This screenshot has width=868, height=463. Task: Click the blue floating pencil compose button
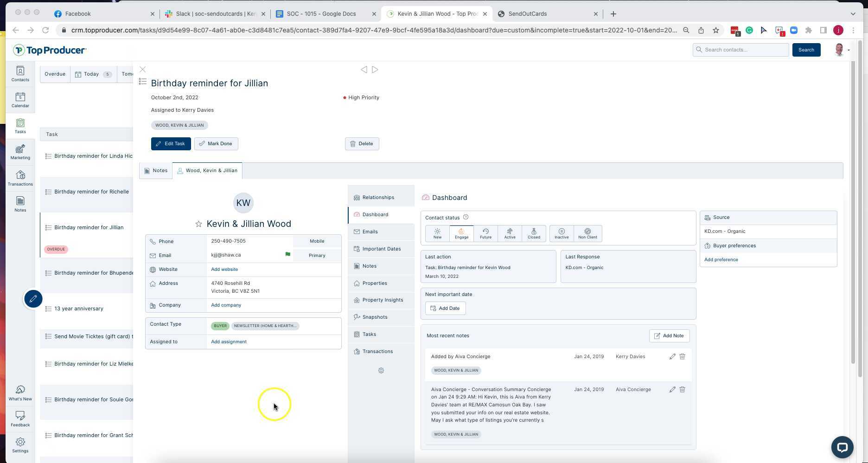(x=33, y=299)
